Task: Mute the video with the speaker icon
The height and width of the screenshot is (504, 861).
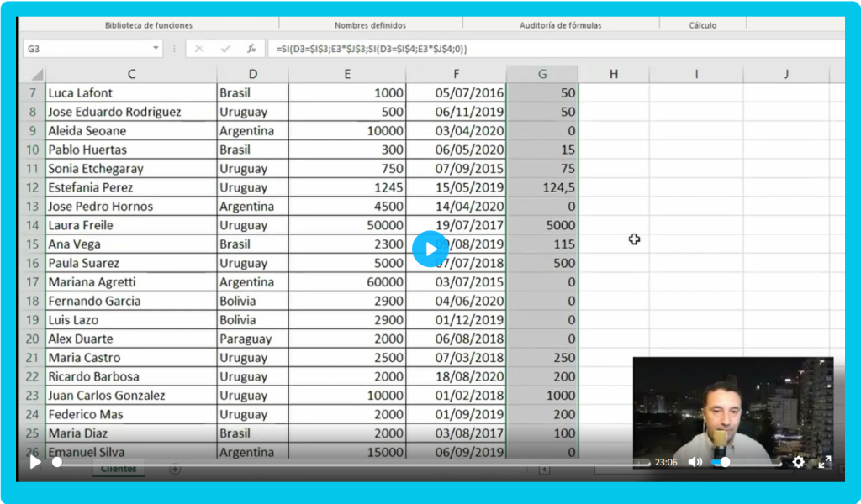Action: [695, 462]
